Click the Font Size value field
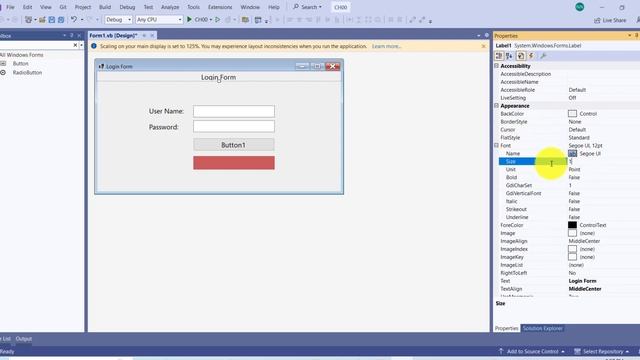Viewport: 640px width, 360px height. click(603, 162)
